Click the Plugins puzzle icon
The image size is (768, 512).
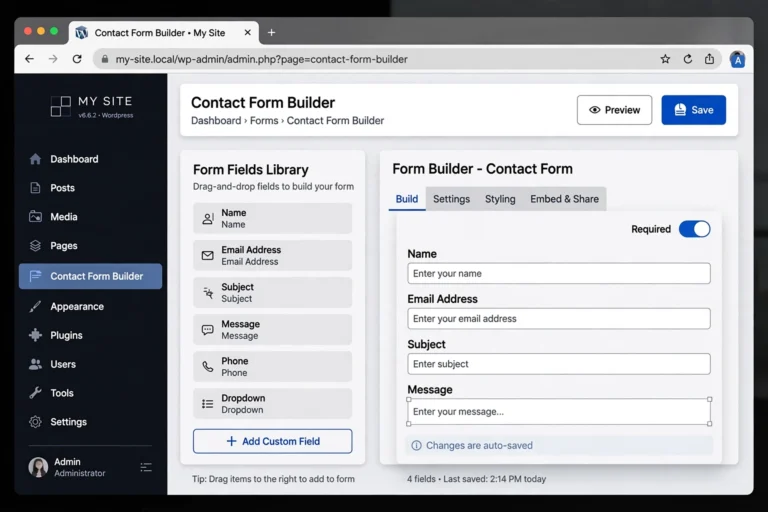[35, 335]
